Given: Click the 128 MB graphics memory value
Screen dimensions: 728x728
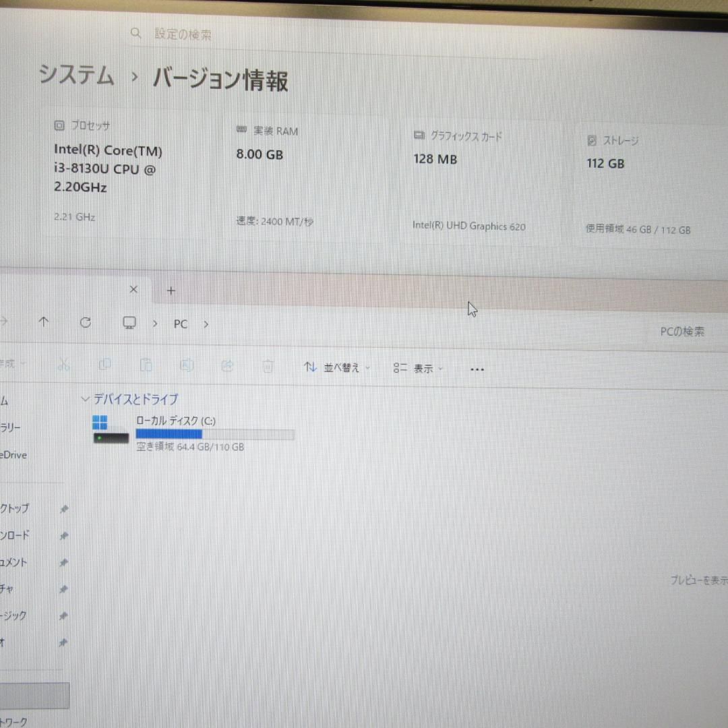Looking at the screenshot, I should [435, 159].
